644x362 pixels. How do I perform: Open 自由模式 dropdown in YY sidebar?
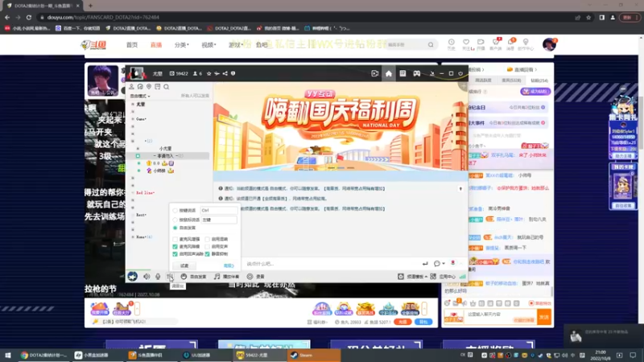point(140,96)
